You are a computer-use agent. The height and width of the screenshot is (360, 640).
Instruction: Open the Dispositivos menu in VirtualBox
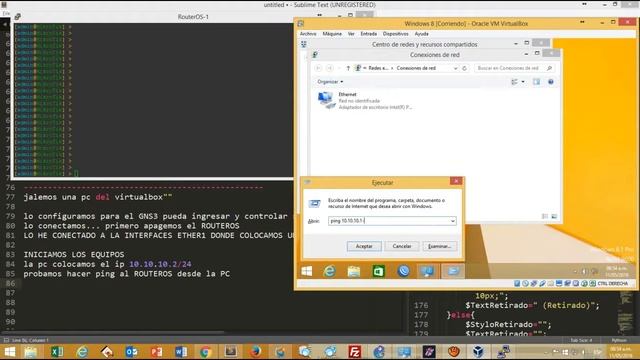pos(396,34)
